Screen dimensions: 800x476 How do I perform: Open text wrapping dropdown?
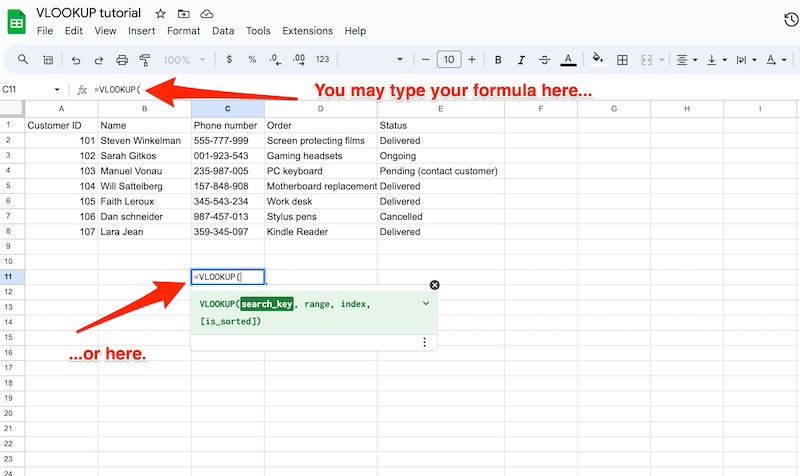click(746, 60)
